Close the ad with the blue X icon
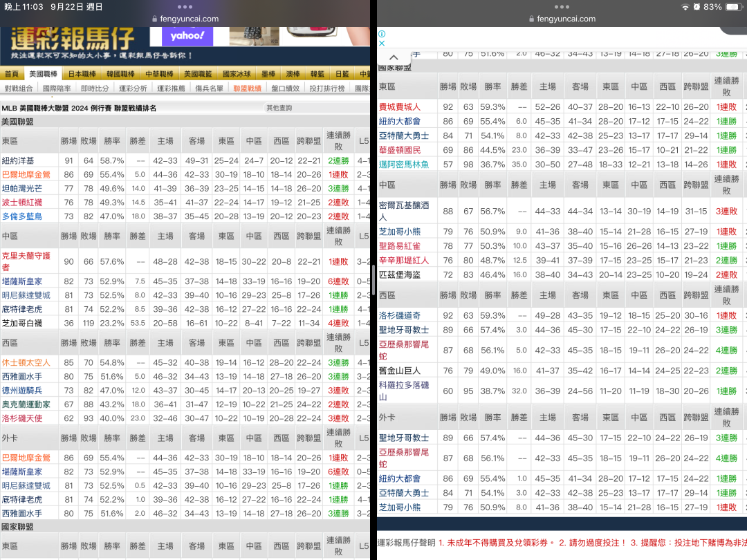The width and height of the screenshot is (747, 560). [x=382, y=43]
